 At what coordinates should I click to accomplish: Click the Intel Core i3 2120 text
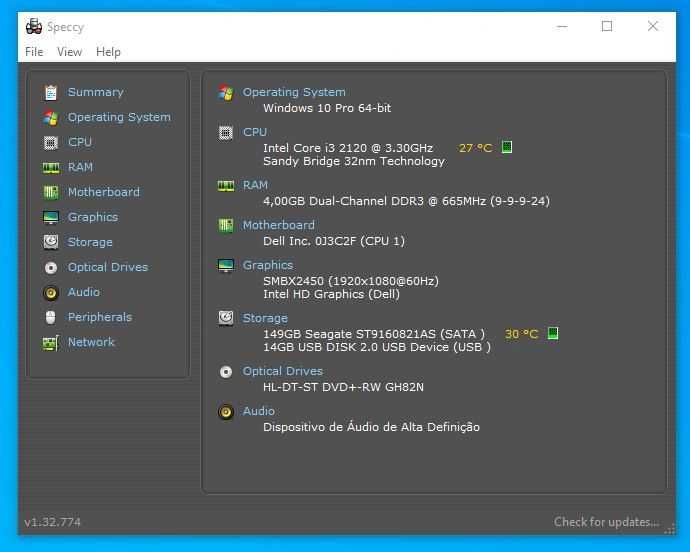coord(348,148)
